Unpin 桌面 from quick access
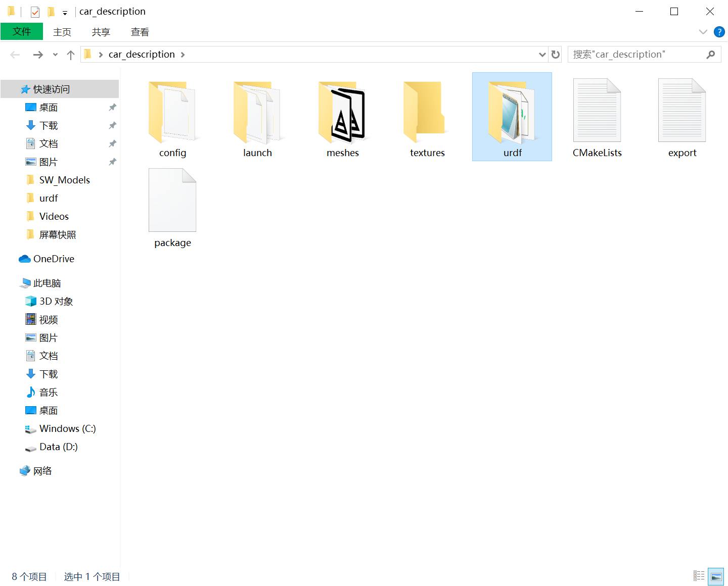 pos(112,107)
